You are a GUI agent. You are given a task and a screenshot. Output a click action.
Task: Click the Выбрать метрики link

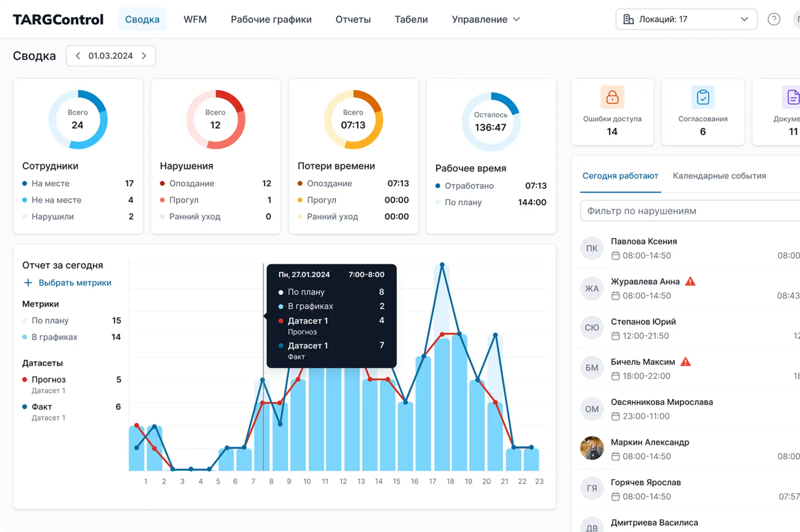tap(75, 283)
